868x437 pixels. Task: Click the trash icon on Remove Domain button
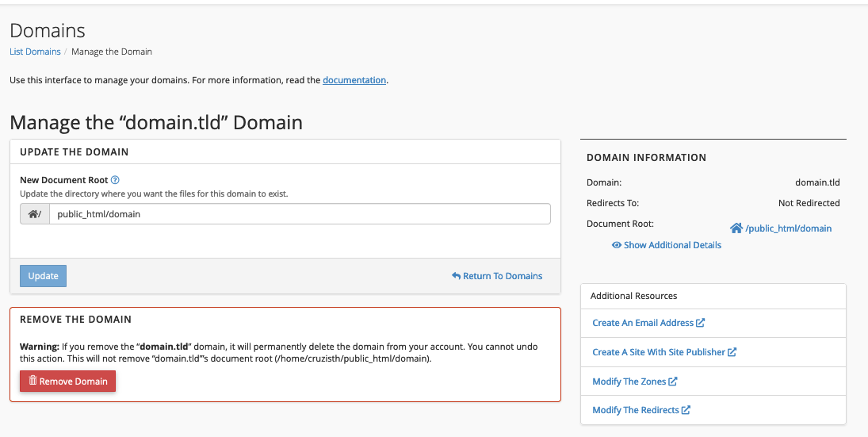point(33,381)
